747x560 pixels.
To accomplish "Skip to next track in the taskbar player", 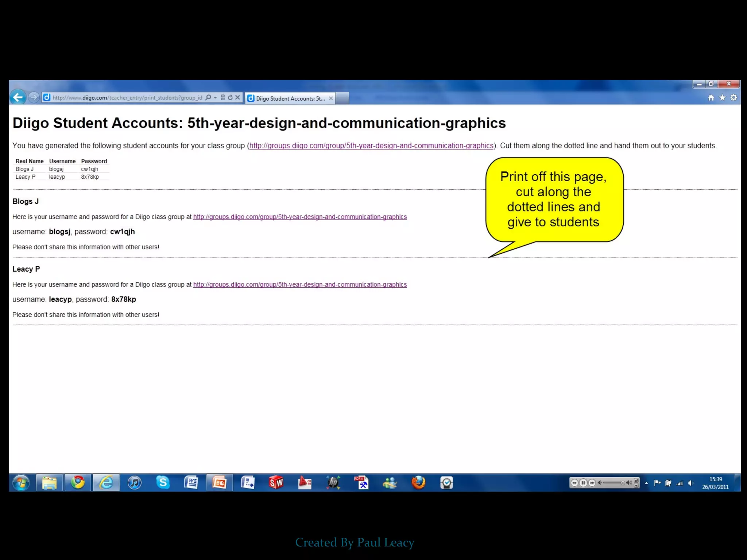I will tap(592, 483).
